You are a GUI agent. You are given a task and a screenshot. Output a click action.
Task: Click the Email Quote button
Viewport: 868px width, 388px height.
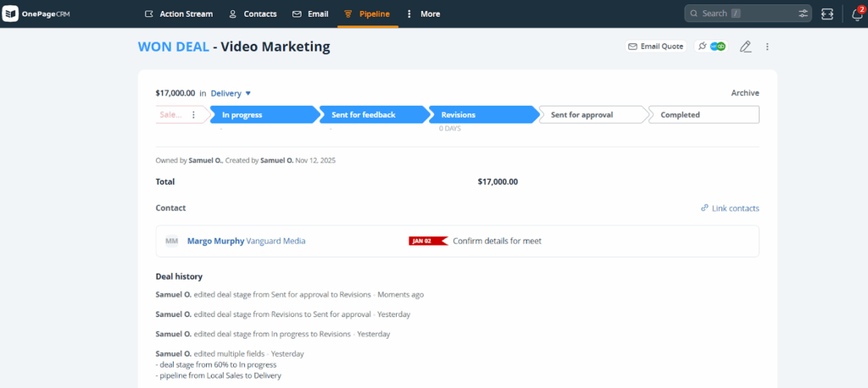tap(655, 47)
